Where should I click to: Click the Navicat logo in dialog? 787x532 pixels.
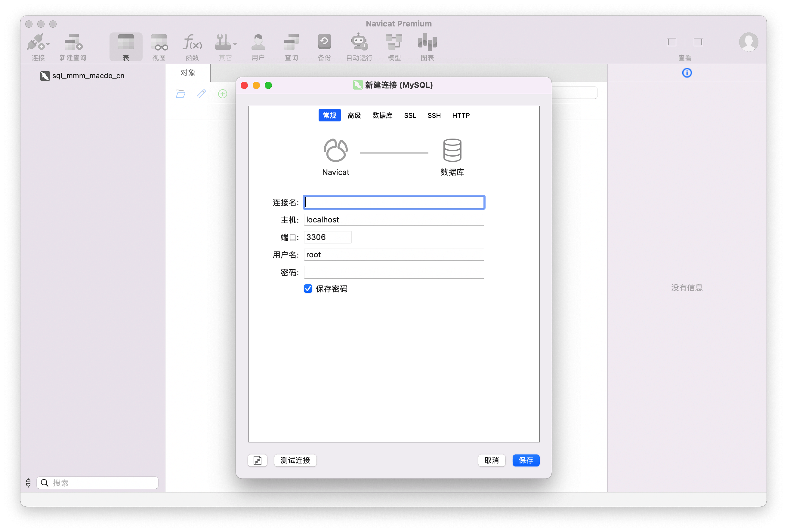(x=335, y=150)
